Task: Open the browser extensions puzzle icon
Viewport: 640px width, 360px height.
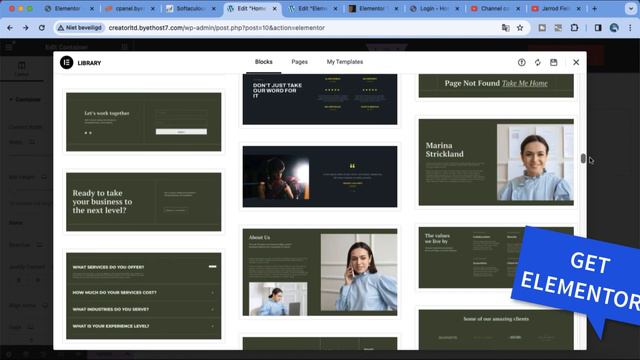Action: (574, 28)
